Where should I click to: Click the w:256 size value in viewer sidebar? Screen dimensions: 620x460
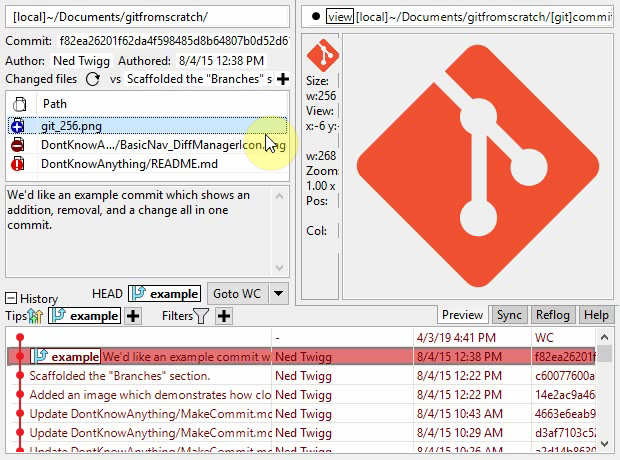321,96
